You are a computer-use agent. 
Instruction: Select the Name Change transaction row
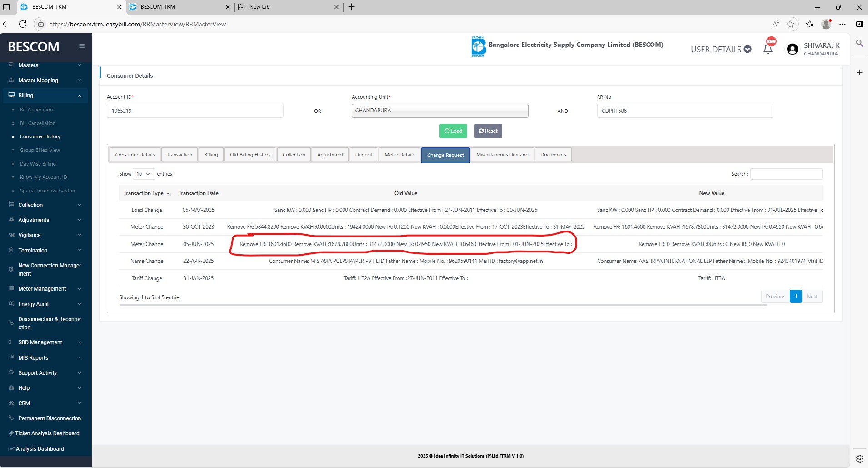point(471,261)
